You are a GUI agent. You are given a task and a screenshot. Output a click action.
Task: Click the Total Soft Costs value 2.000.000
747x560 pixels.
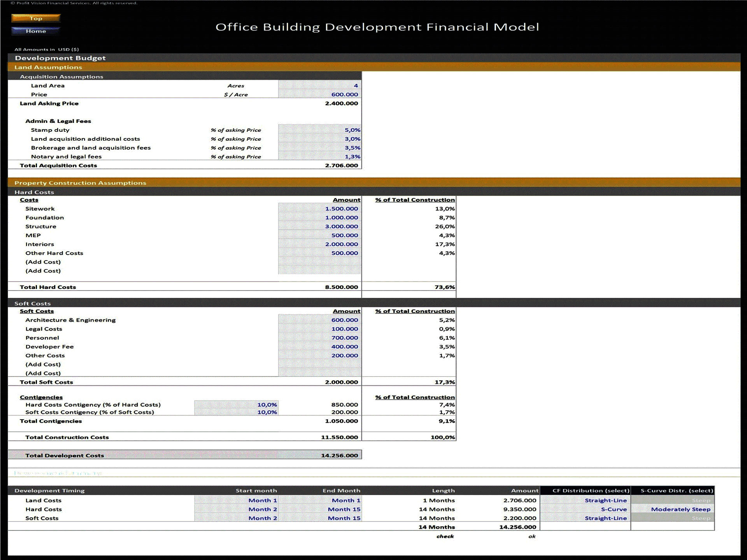click(x=342, y=382)
